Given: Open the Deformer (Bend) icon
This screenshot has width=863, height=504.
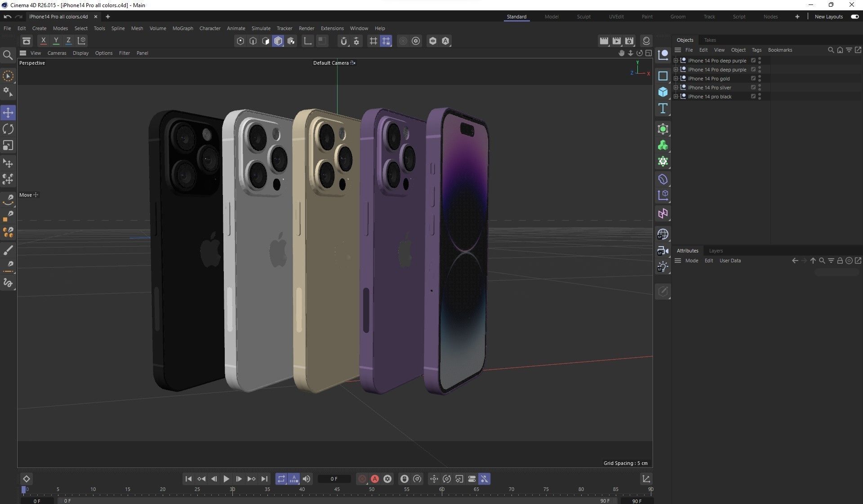Looking at the screenshot, I should [x=663, y=179].
